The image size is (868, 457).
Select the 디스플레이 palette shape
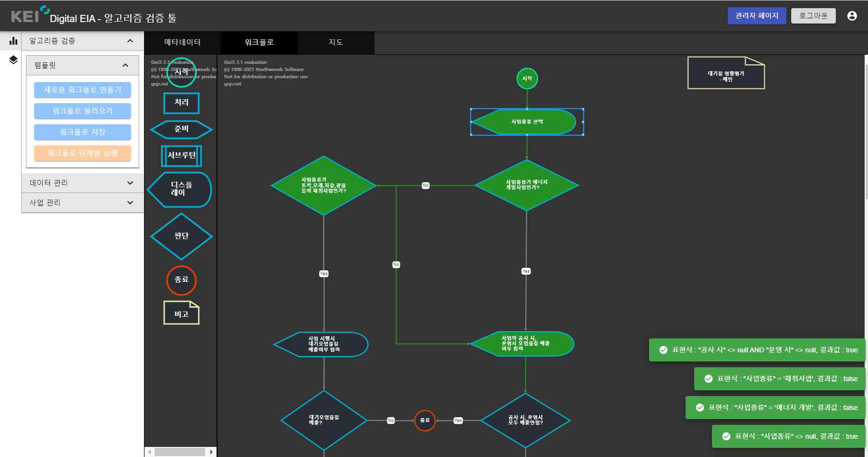pyautogui.click(x=180, y=190)
